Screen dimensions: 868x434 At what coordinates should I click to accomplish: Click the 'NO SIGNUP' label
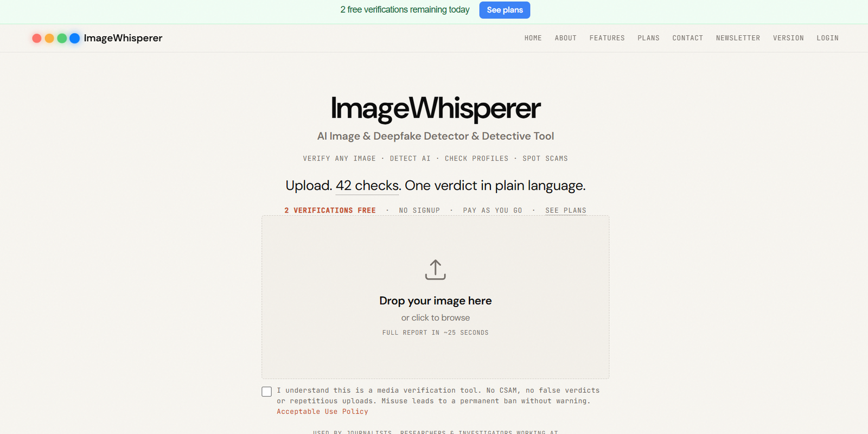pos(419,210)
